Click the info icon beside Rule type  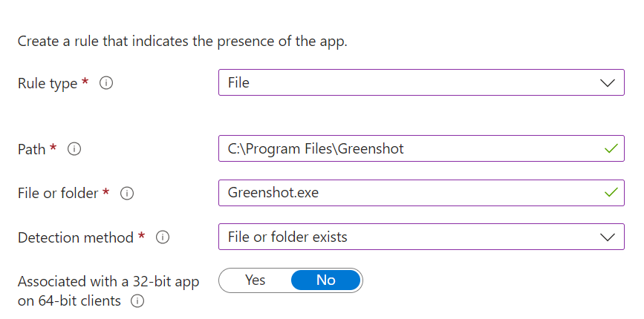[x=106, y=83]
